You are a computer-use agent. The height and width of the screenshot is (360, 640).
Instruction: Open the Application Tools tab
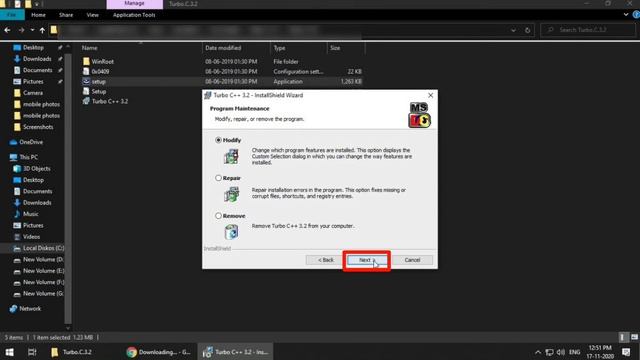pos(134,15)
